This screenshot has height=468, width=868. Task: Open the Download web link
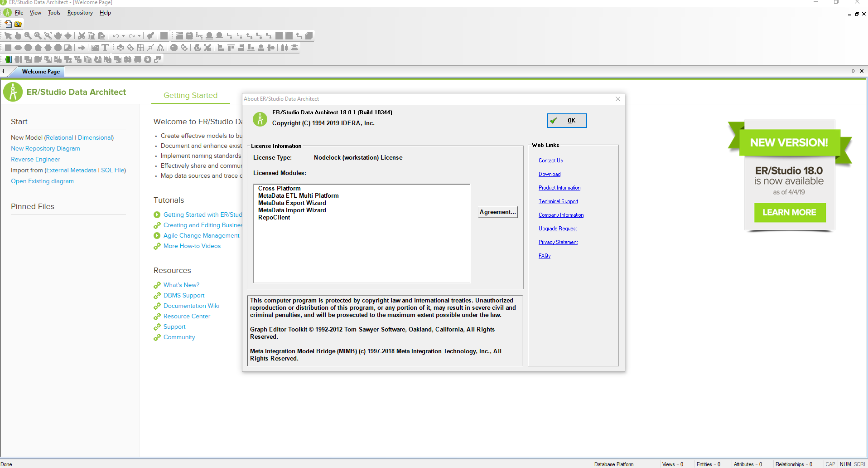point(550,174)
